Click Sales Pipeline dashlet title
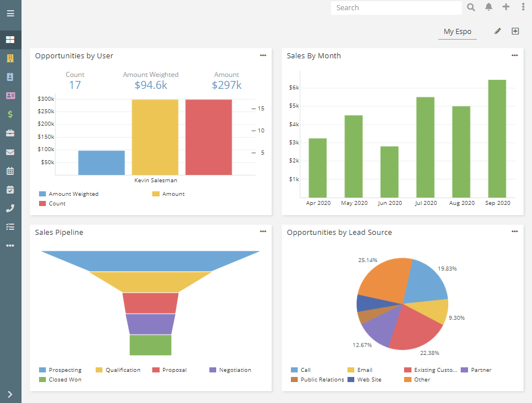 pyautogui.click(x=59, y=233)
